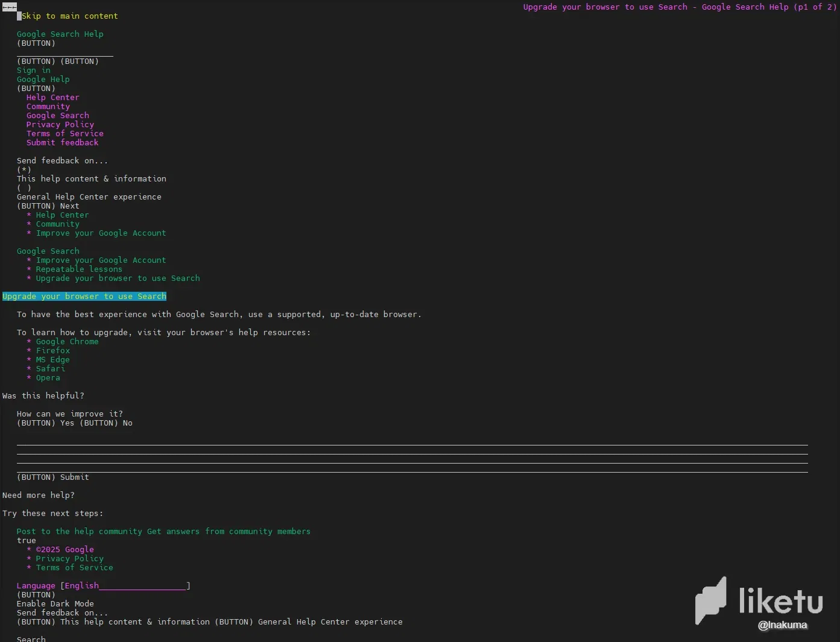840x642 pixels.
Task: Open the Help Center navigation item
Action: [x=52, y=97]
